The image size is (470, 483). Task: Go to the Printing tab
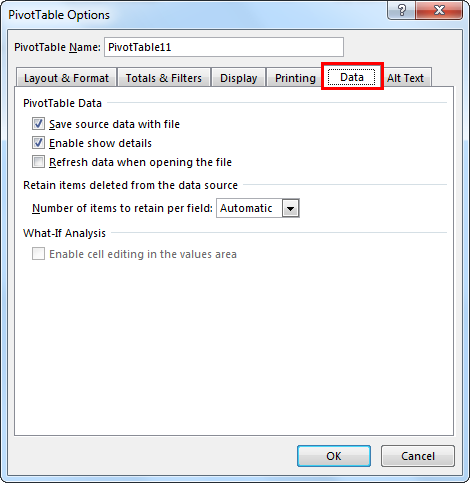coord(295,78)
